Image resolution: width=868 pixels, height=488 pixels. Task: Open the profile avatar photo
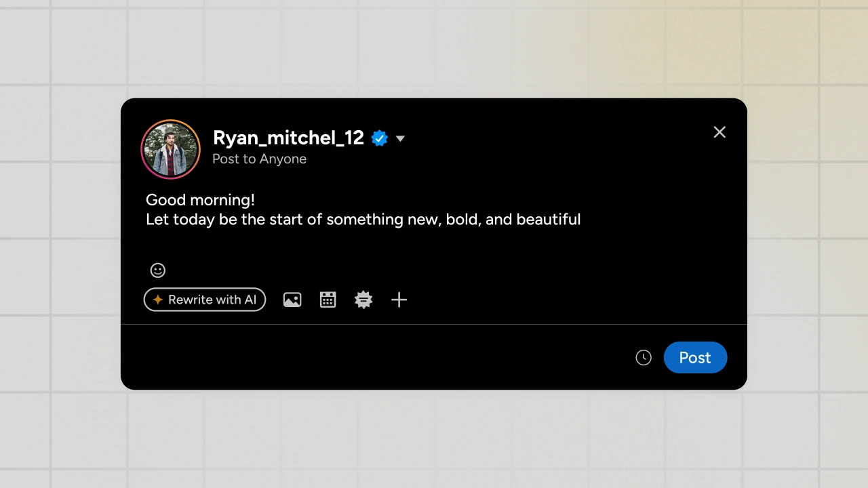[x=171, y=149]
